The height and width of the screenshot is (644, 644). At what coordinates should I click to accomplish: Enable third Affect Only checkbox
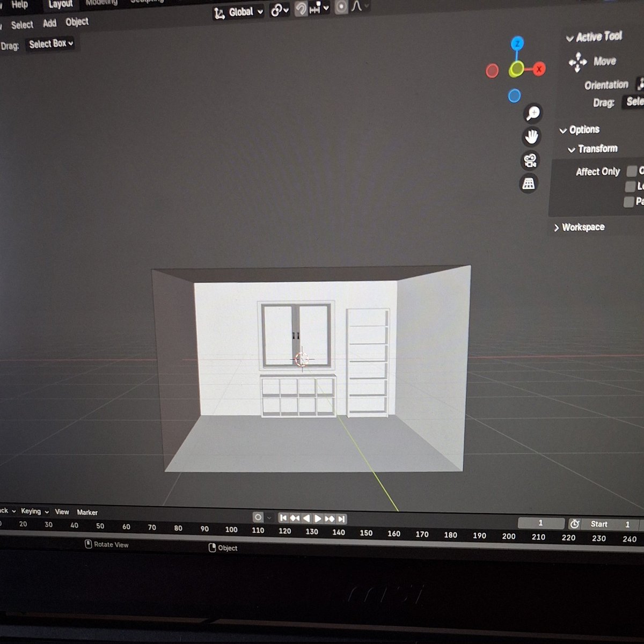coord(628,202)
